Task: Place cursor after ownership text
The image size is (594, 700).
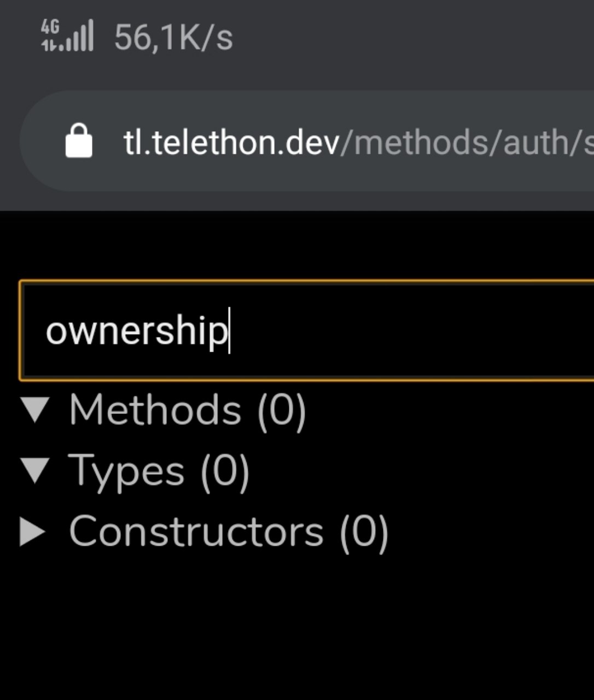Action: tap(230, 331)
